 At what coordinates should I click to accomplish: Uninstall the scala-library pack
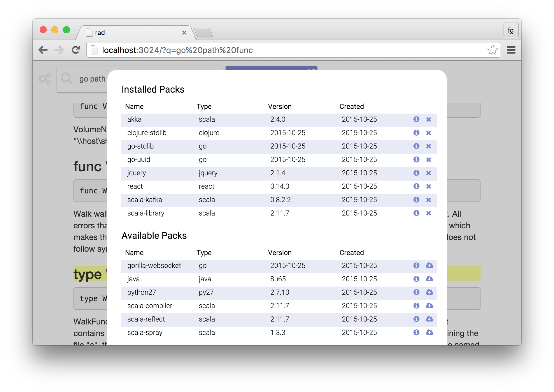tap(428, 213)
